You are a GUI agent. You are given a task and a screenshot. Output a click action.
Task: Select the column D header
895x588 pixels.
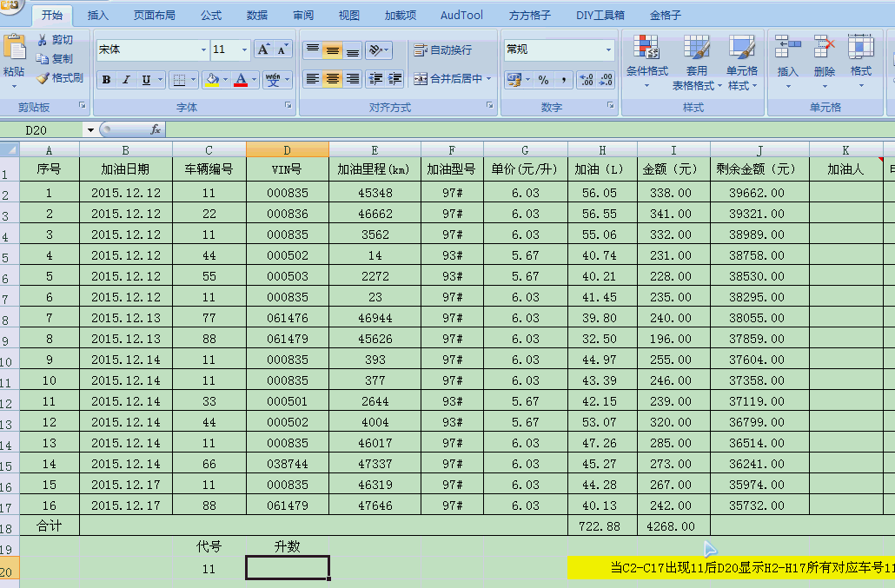pos(288,150)
